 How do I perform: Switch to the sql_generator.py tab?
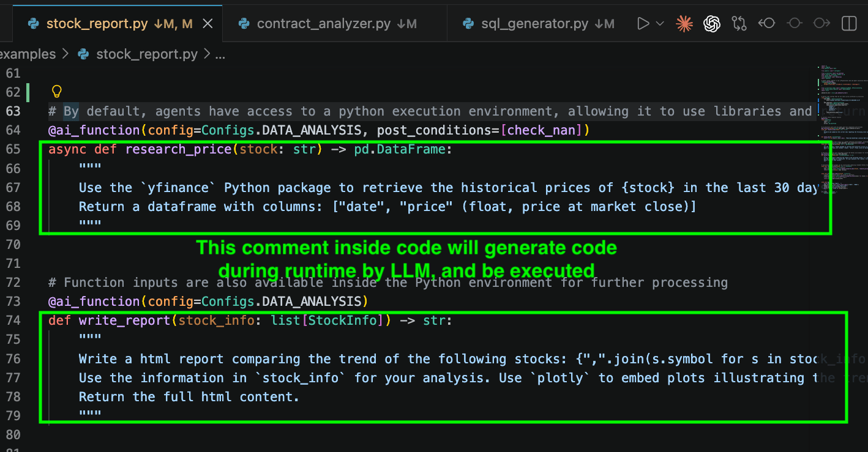[534, 24]
